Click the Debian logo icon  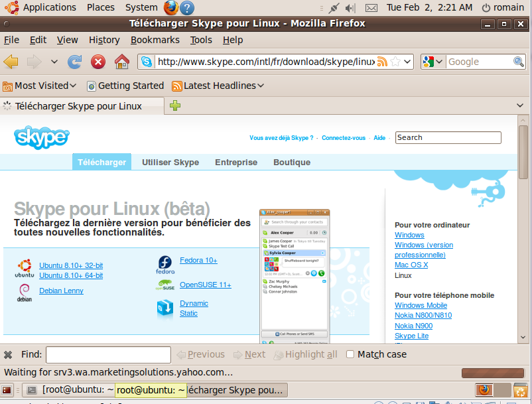(x=25, y=293)
